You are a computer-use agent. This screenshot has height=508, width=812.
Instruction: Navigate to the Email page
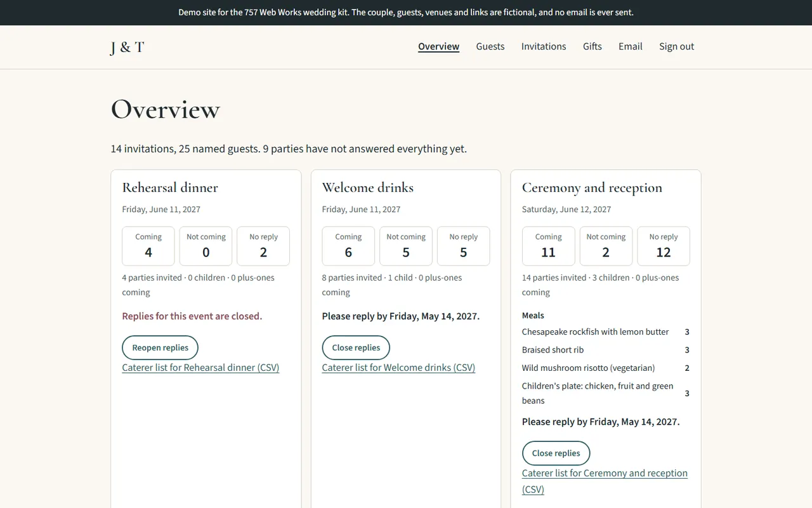coord(631,46)
